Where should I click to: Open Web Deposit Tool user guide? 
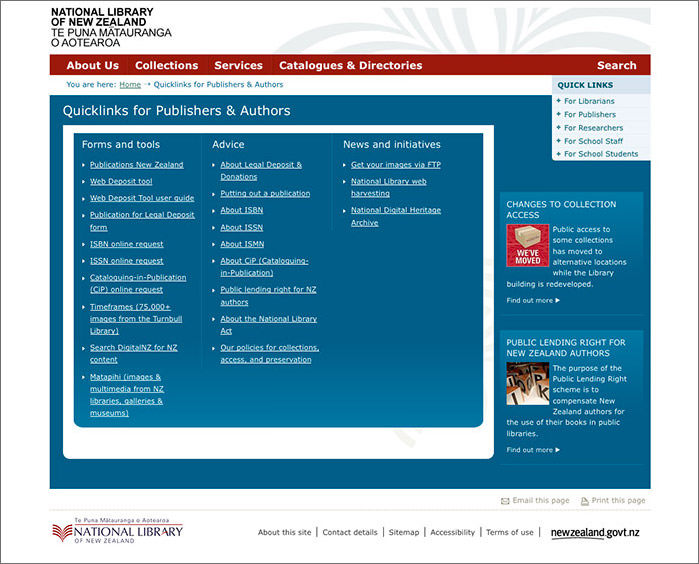142,198
